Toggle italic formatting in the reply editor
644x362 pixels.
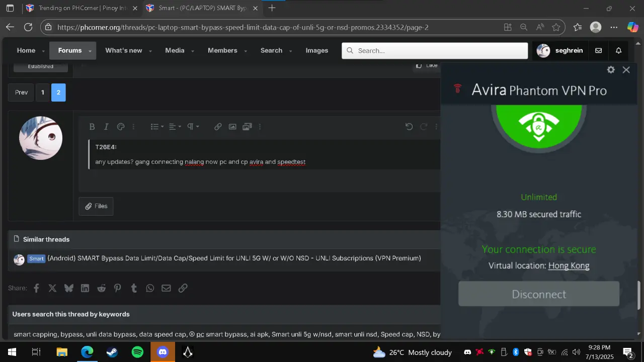106,127
